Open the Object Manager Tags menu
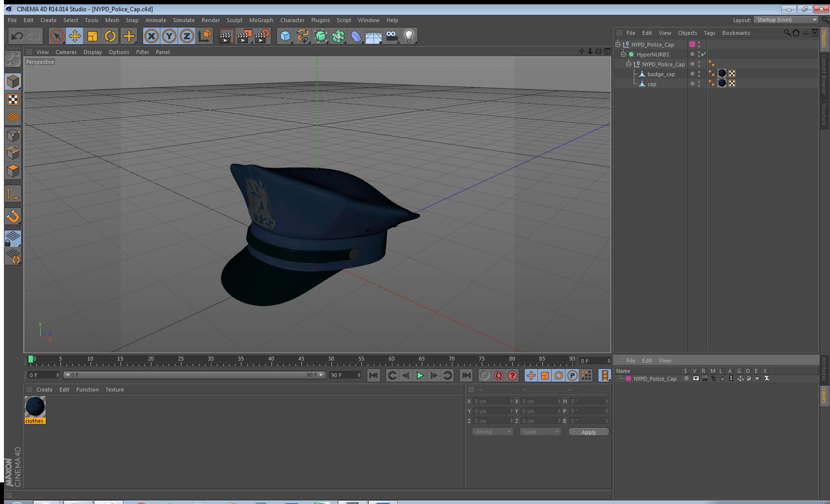This screenshot has height=504, width=830. (x=710, y=33)
